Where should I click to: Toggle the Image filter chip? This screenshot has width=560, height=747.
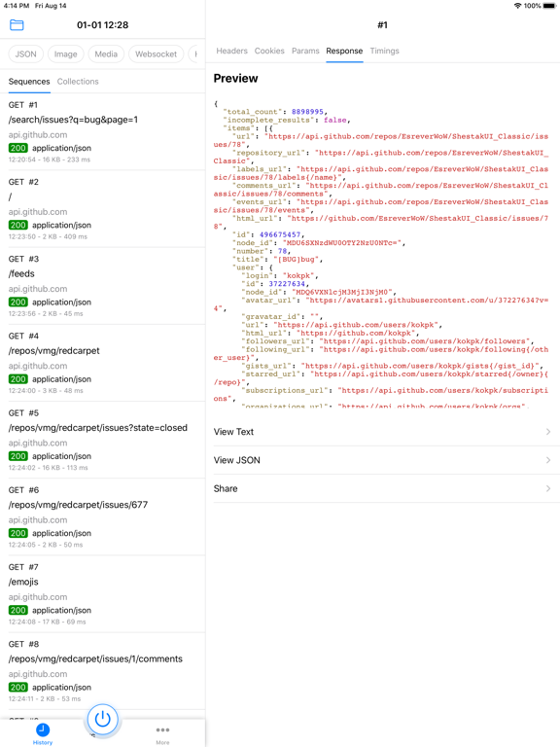[x=66, y=53]
